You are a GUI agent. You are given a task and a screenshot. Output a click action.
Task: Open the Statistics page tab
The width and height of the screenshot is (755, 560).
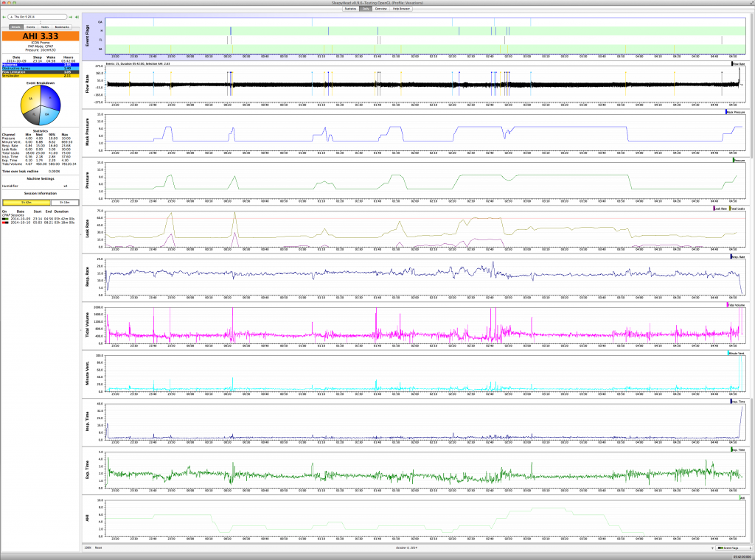point(351,9)
